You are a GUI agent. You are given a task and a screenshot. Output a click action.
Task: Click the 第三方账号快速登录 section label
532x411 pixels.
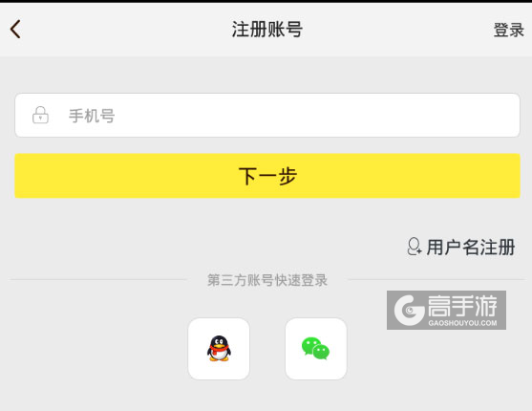click(x=267, y=280)
